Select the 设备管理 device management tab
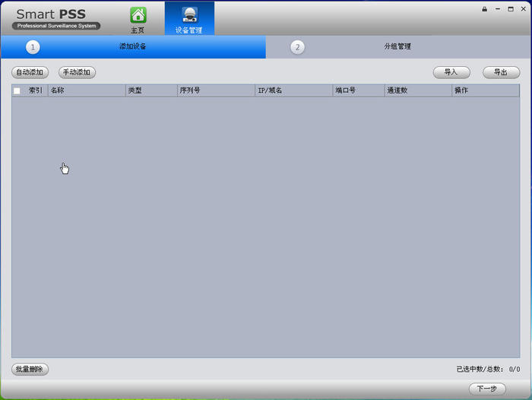 pos(189,19)
